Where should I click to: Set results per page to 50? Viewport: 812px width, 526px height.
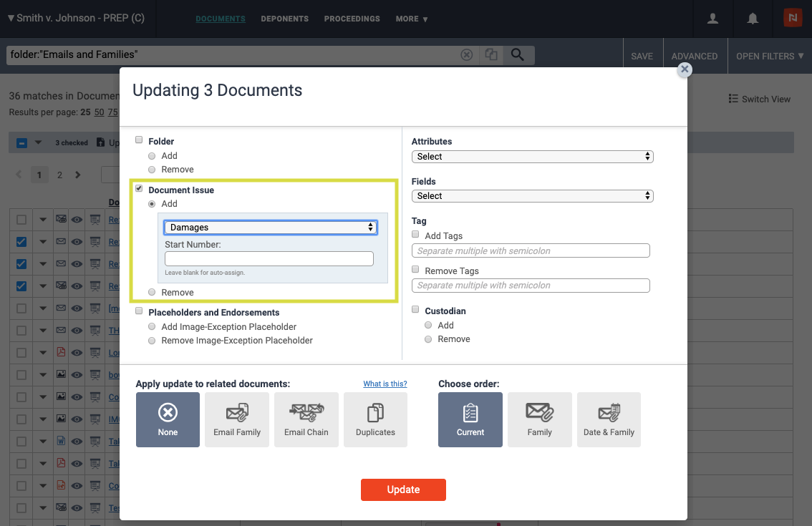pyautogui.click(x=99, y=112)
